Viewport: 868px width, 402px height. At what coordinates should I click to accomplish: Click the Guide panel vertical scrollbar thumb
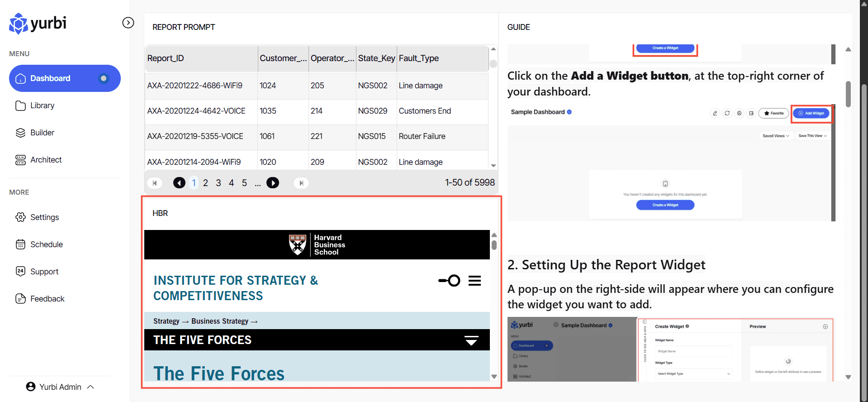click(848, 94)
